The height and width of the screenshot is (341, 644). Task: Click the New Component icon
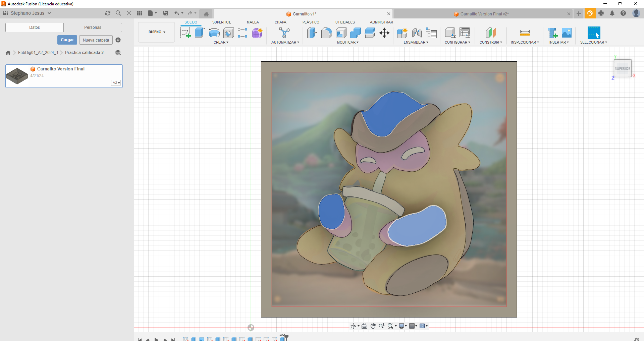[x=402, y=33]
